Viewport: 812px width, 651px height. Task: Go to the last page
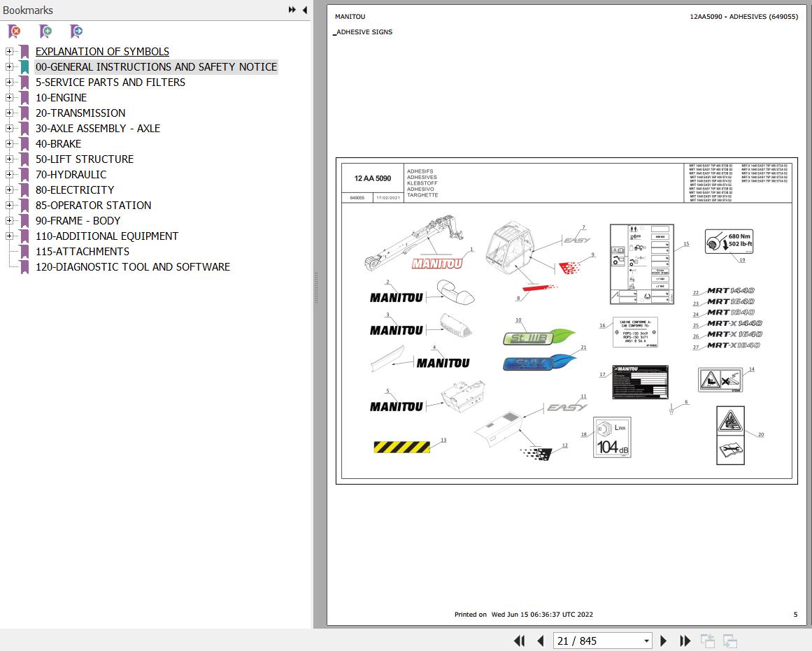[x=685, y=641]
